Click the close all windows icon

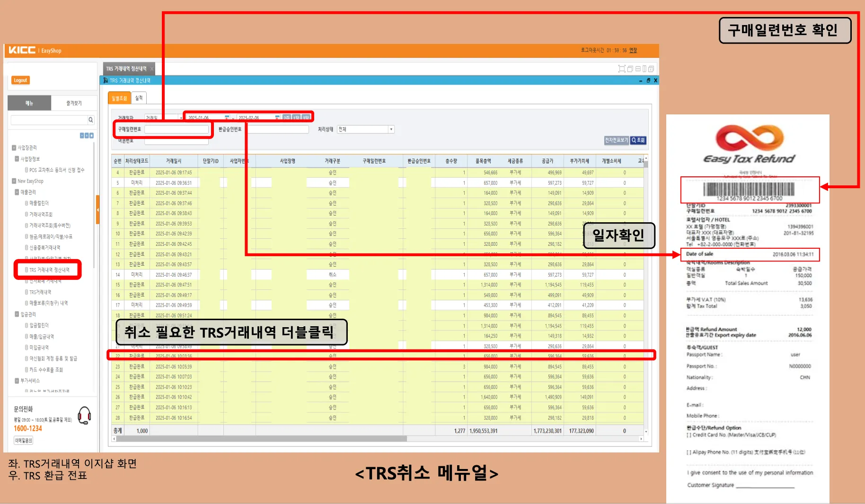pyautogui.click(x=651, y=69)
